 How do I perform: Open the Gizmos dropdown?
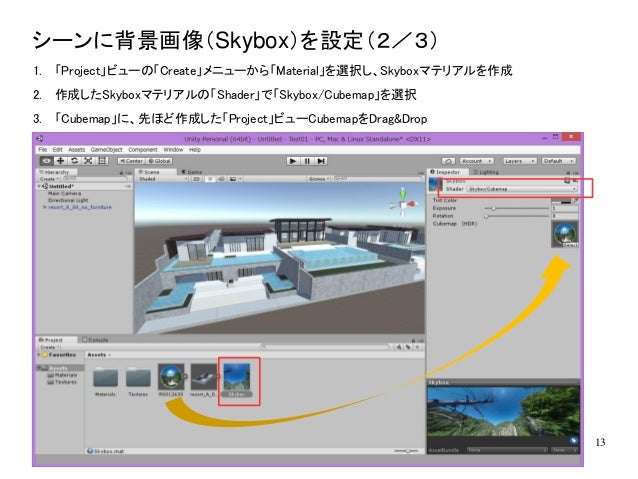(318, 179)
